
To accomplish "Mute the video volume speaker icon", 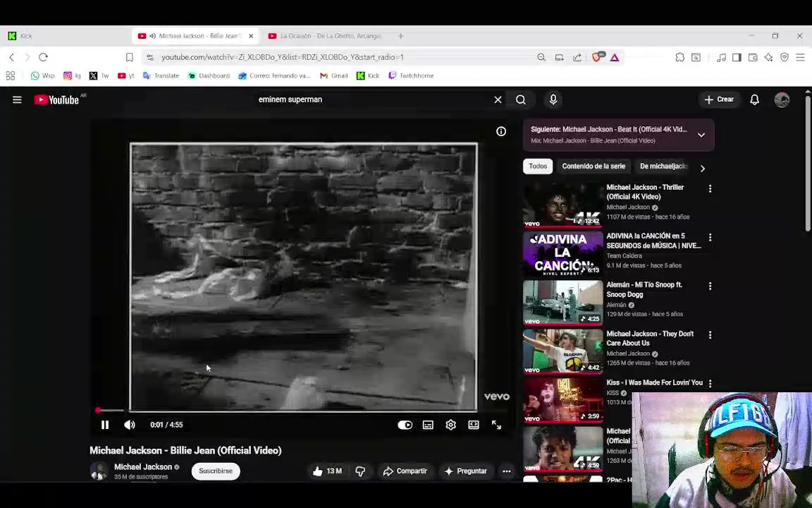I will pyautogui.click(x=130, y=425).
